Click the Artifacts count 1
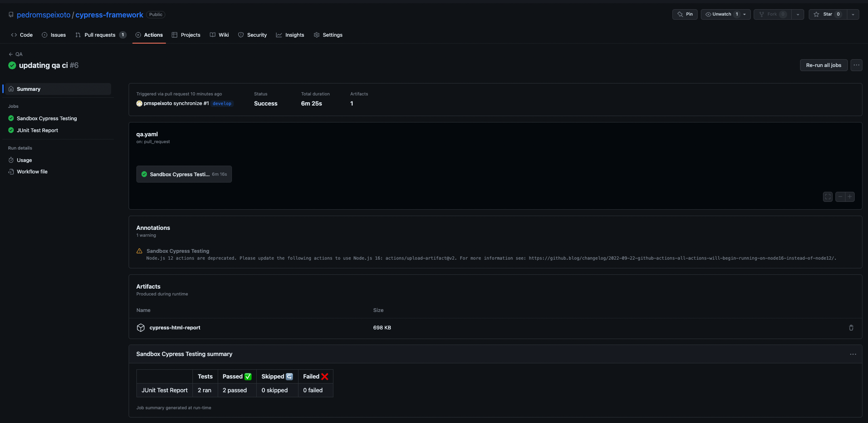 (352, 104)
